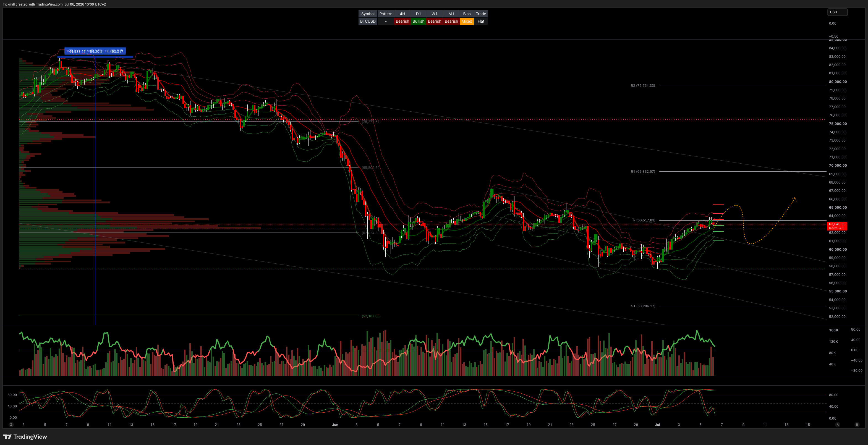Click the W1 Bearish status cell
This screenshot has width=868, height=445.
coord(434,21)
